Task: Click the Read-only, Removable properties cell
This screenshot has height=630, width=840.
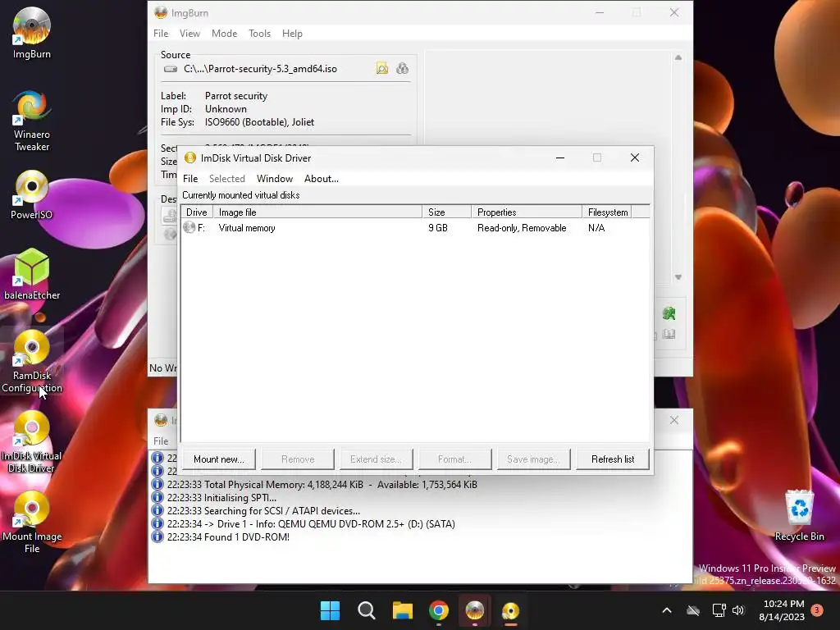Action: (x=522, y=228)
